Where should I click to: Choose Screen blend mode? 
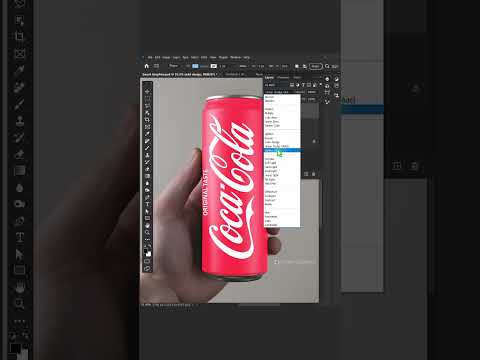coord(282,138)
